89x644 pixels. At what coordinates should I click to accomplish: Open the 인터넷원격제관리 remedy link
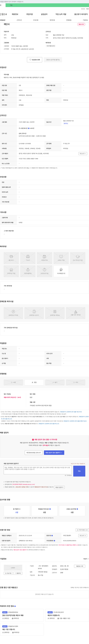tap(23, 484)
